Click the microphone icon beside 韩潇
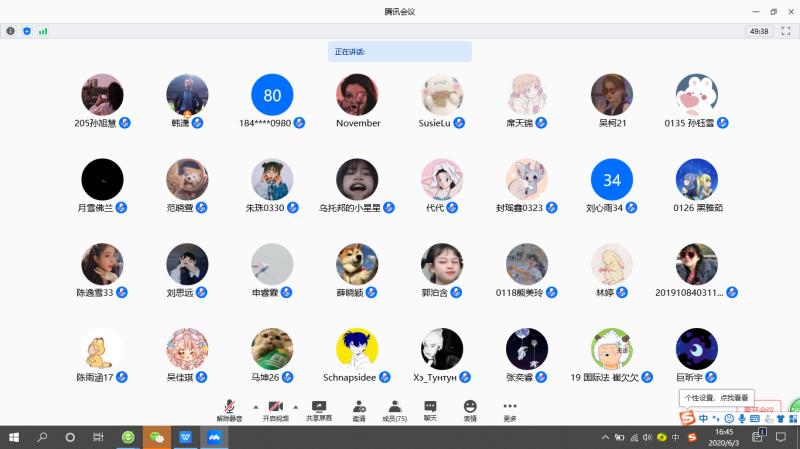This screenshot has height=449, width=800. point(198,123)
